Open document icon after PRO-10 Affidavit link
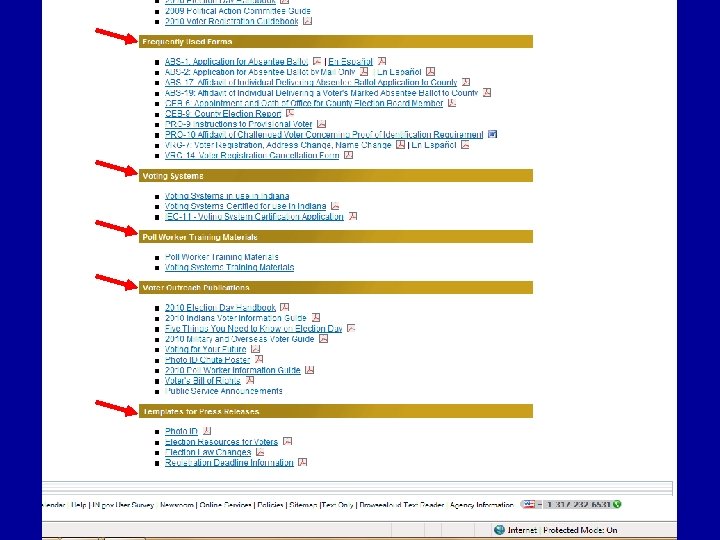 pos(492,134)
